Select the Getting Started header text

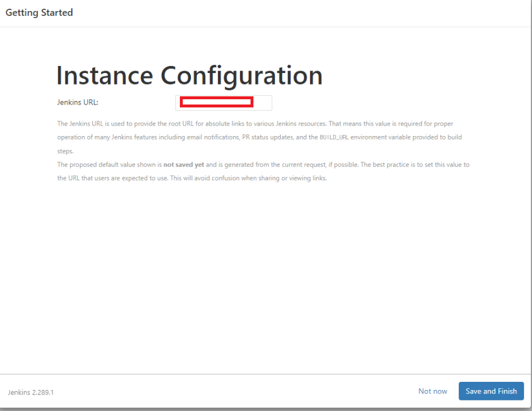[39, 12]
